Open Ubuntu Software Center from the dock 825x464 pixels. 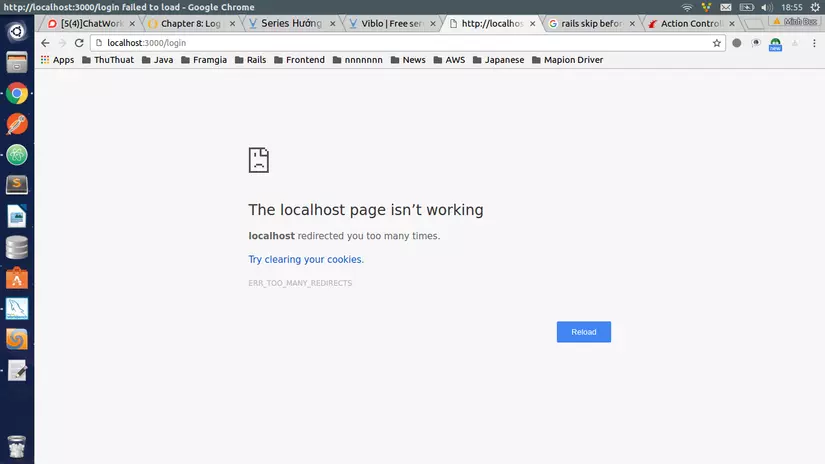click(17, 278)
